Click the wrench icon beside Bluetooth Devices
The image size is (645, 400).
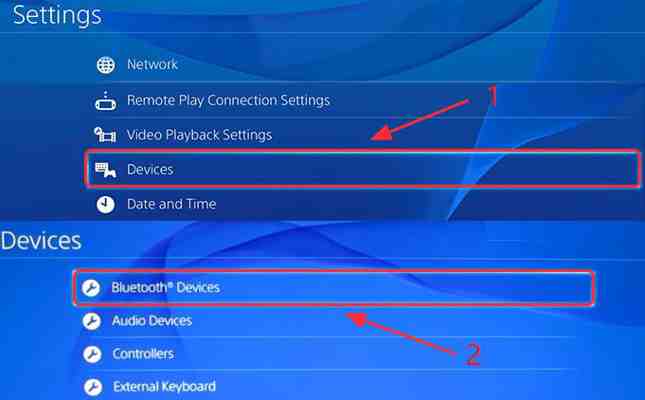tap(91, 288)
